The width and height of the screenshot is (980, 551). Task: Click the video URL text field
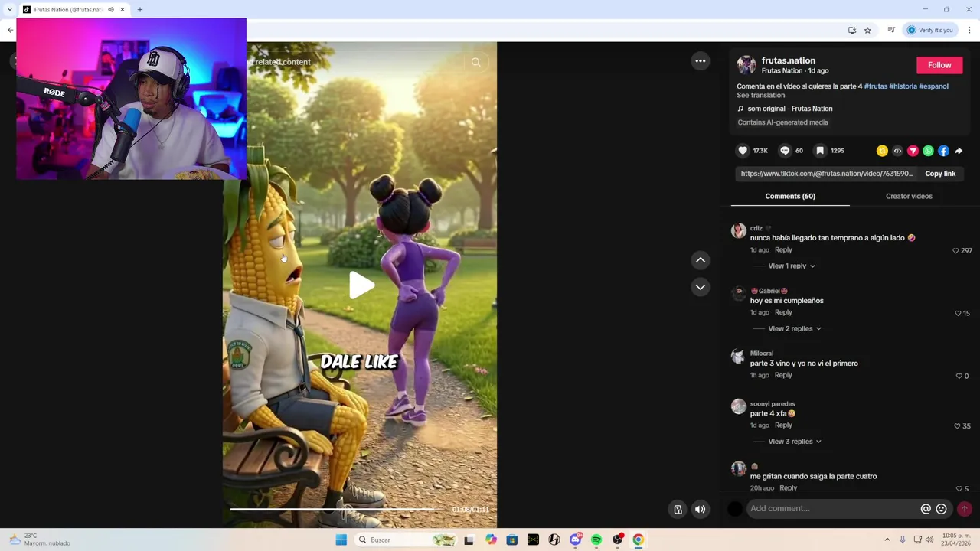pos(827,174)
